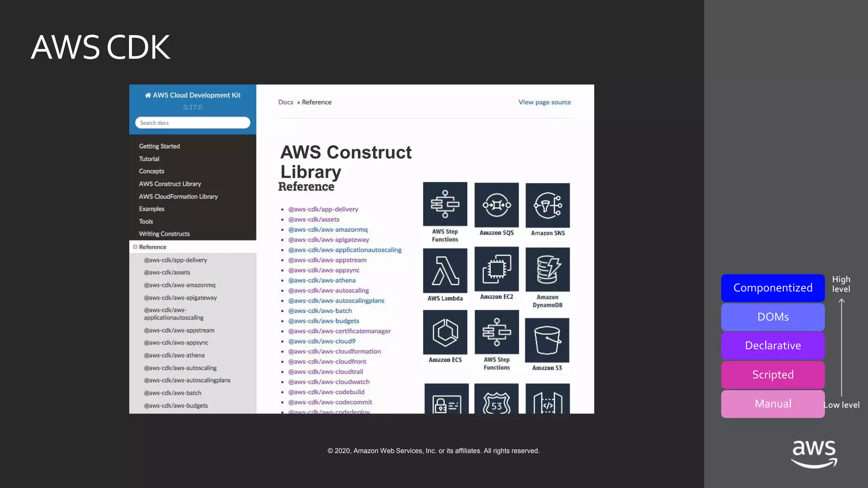
Task: Click the AWS Lambda icon
Action: pos(445,271)
